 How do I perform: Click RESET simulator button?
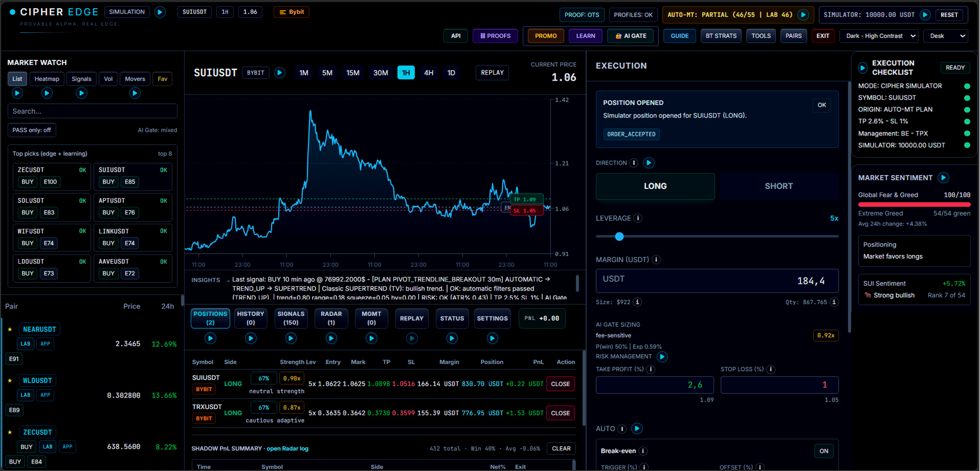coord(949,15)
